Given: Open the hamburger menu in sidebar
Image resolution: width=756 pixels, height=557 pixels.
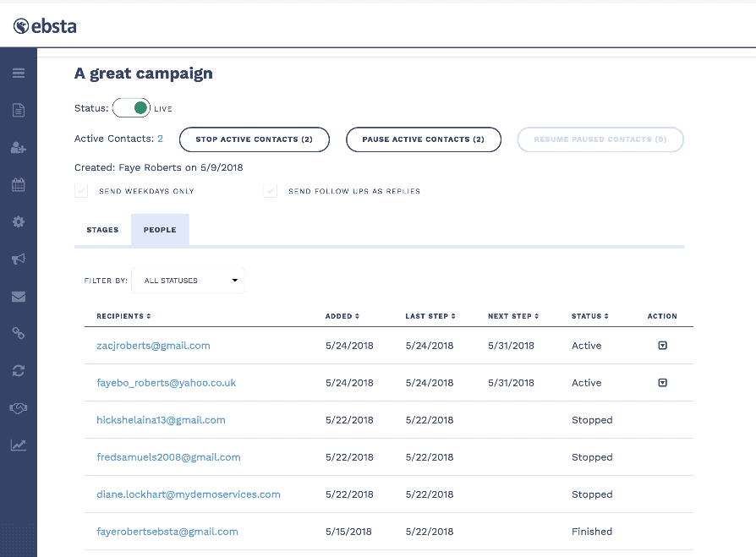Looking at the screenshot, I should click(19, 73).
